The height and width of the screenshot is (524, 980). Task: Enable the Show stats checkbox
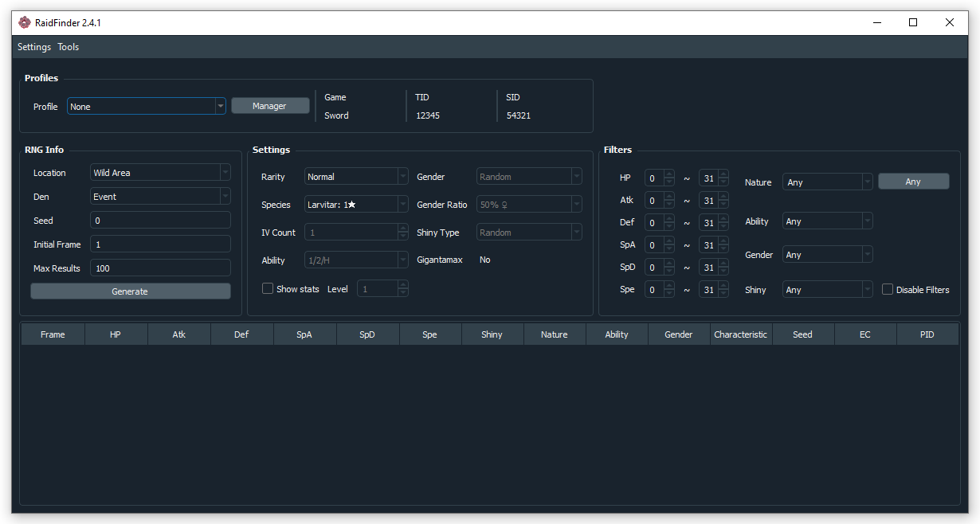pos(268,289)
